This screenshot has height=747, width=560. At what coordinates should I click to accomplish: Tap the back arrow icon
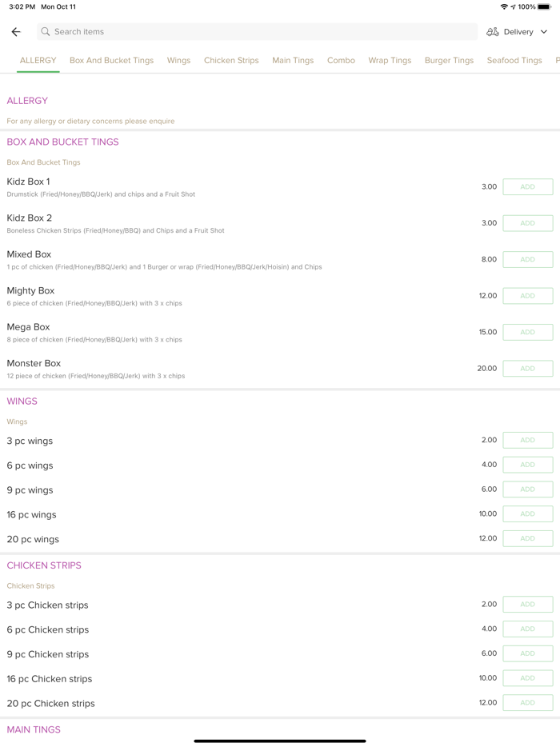16,32
